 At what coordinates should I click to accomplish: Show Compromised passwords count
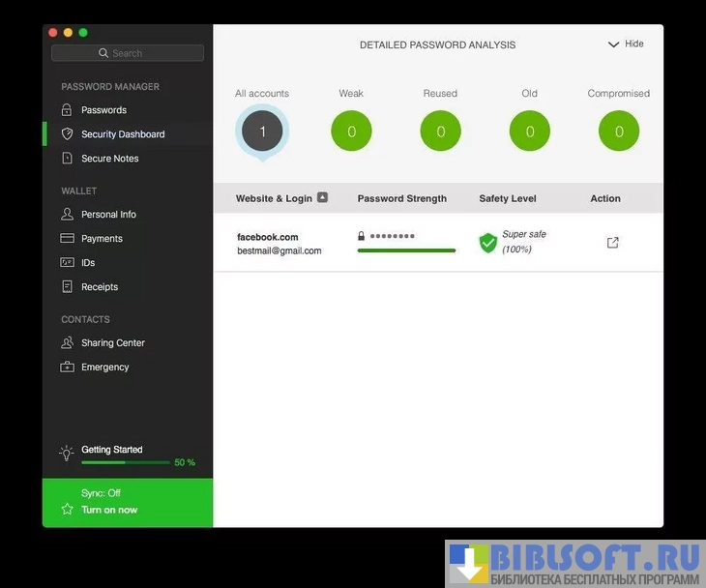619,132
